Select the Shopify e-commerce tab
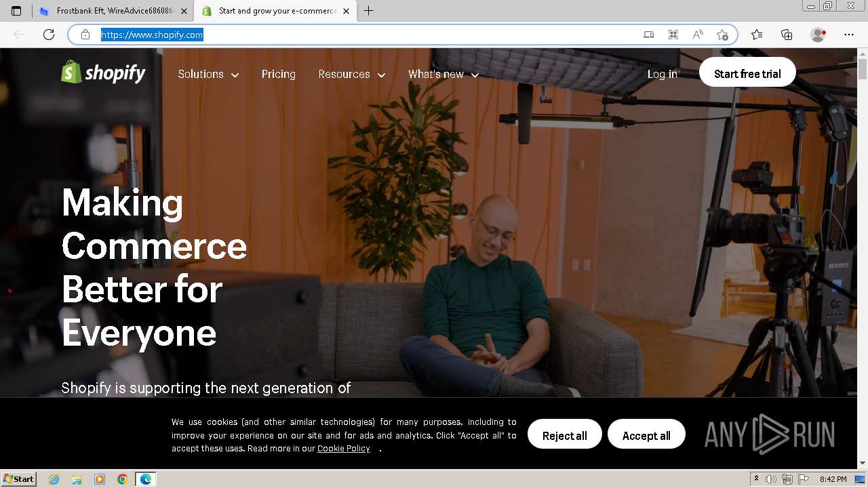Image resolution: width=868 pixels, height=488 pixels. [x=277, y=11]
